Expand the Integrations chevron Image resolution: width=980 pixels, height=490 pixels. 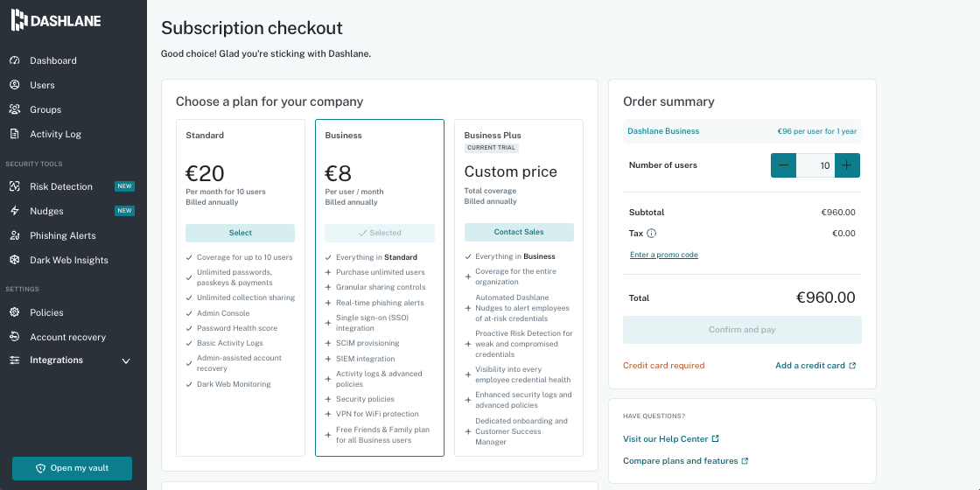125,360
